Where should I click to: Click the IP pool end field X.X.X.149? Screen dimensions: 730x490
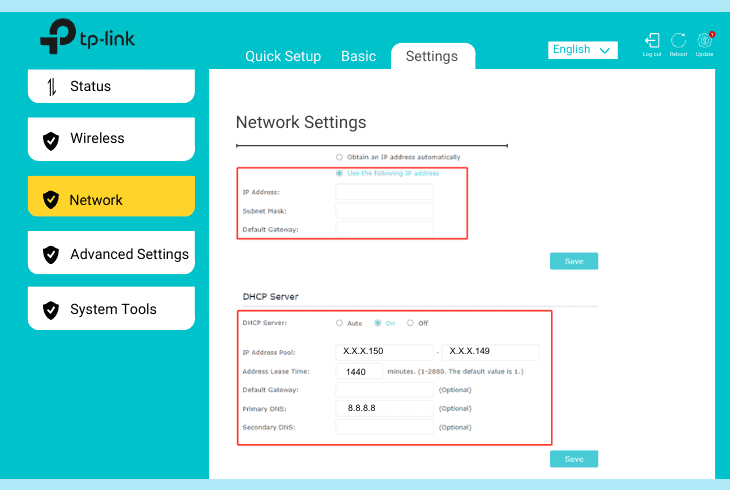tap(491, 352)
